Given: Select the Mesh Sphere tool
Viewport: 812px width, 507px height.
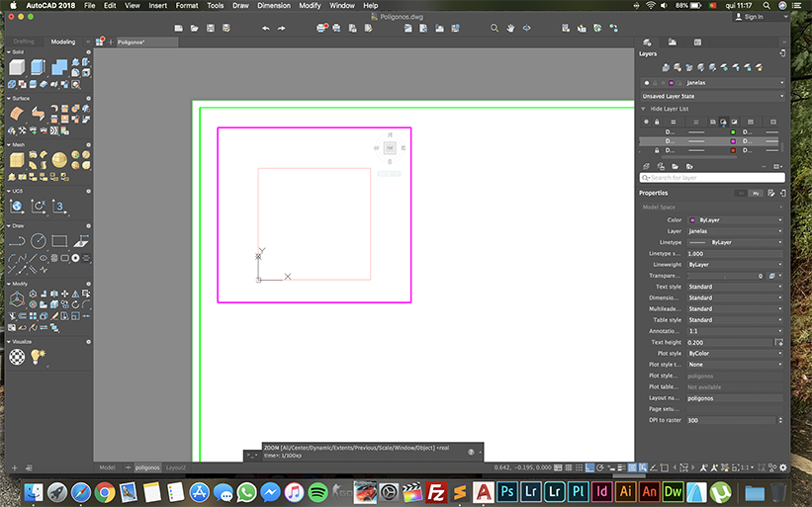Looking at the screenshot, I should (59, 160).
